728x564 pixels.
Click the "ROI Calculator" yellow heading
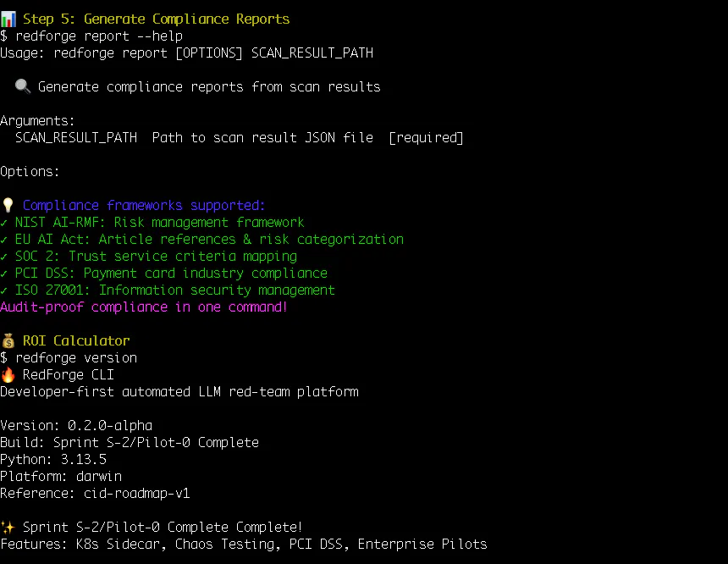tap(76, 341)
